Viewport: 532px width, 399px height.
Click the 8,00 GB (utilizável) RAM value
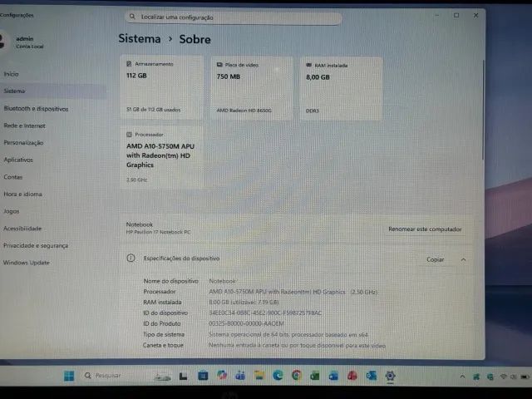(244, 302)
